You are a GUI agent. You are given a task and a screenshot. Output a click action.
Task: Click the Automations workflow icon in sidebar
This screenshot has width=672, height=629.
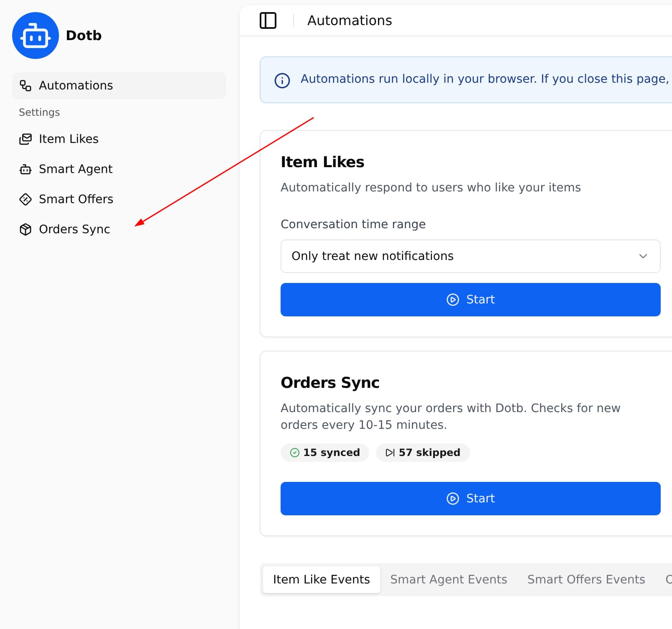coord(26,86)
